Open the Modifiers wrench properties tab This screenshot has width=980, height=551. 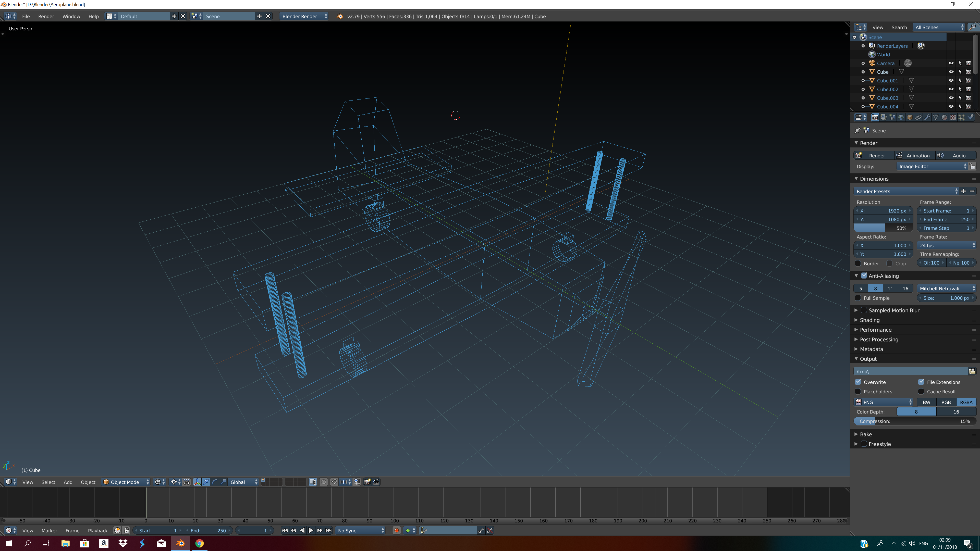pyautogui.click(x=927, y=118)
